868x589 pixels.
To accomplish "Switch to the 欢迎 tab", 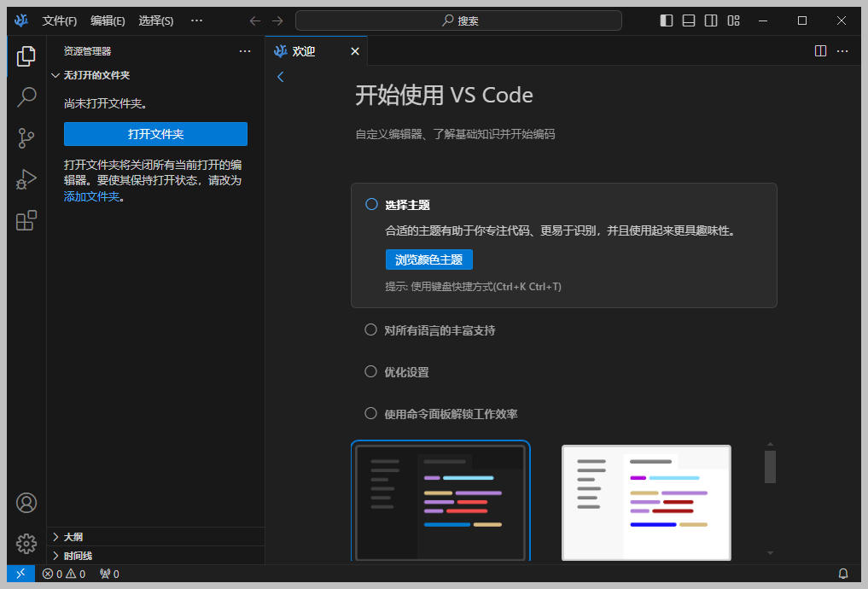I will 304,50.
